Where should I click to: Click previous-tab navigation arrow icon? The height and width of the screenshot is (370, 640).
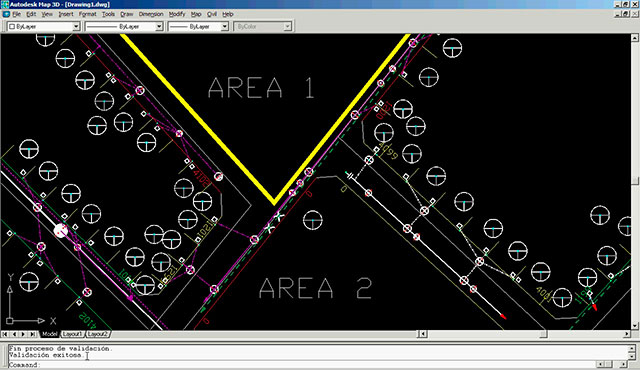point(14,334)
